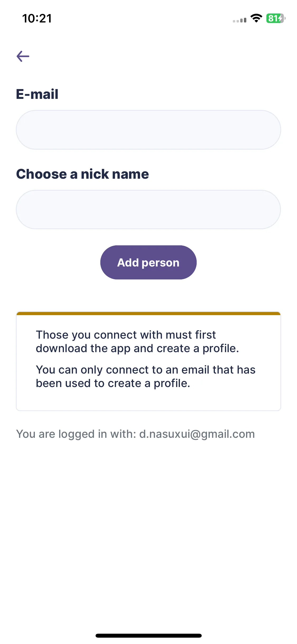Tap the 'You can only connect' notice paragraph

145,376
